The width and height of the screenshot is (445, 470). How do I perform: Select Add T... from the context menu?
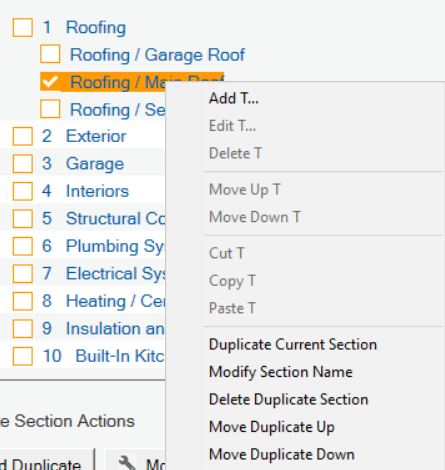(234, 98)
